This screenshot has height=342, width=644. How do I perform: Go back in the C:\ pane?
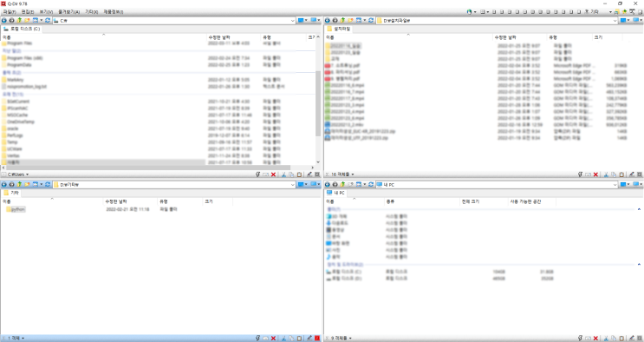click(4, 20)
